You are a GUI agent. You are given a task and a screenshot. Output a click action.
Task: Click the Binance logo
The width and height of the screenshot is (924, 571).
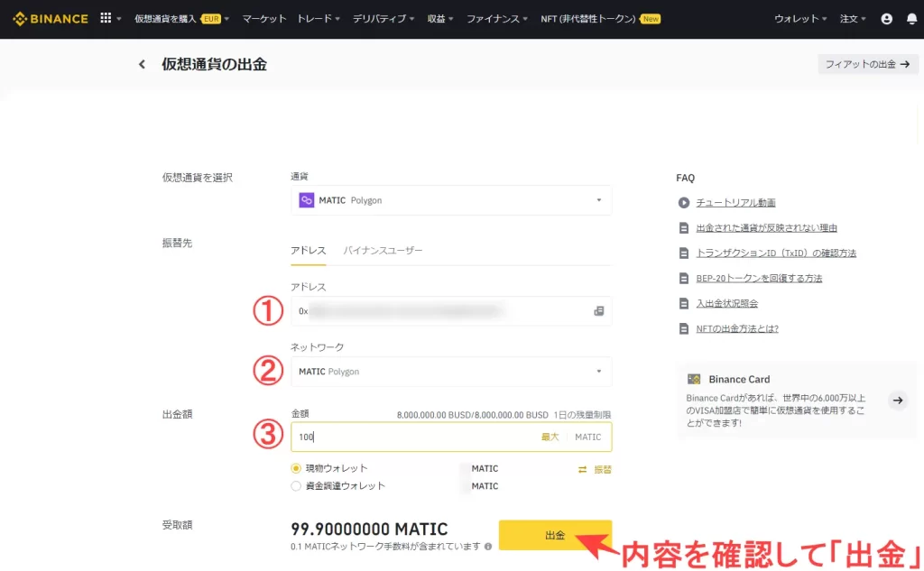click(51, 19)
